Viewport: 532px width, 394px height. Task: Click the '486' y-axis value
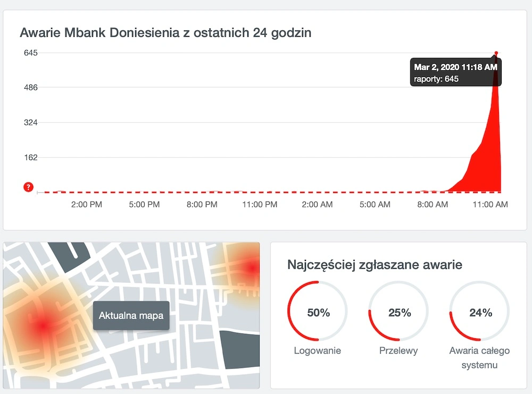coord(30,88)
